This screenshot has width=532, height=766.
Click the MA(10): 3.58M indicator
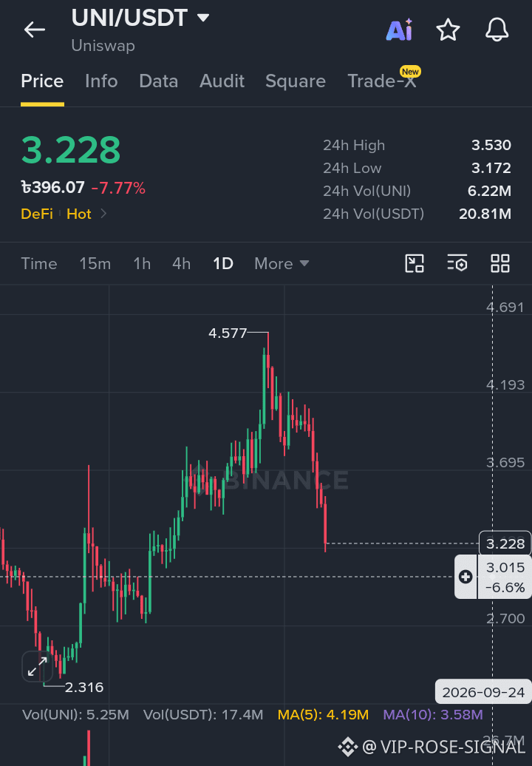[x=433, y=715]
